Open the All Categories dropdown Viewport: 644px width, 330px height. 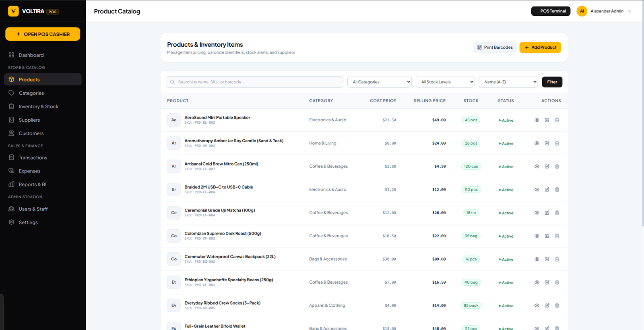click(x=380, y=82)
